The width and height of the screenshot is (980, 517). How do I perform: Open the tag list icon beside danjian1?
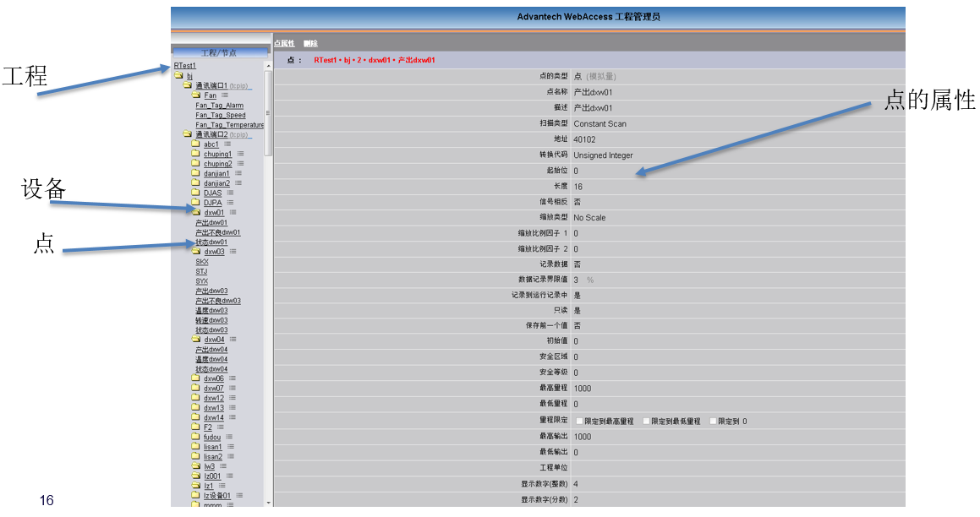click(x=238, y=173)
